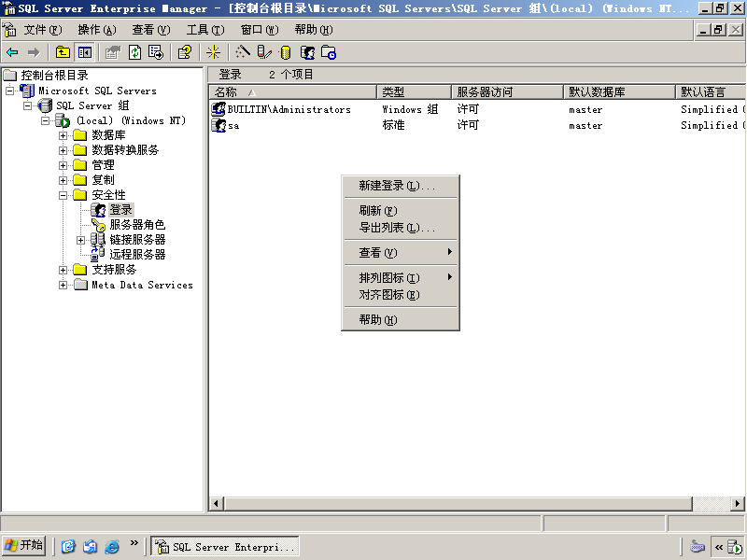Toggle the show/hide console tree icon

pyautogui.click(x=85, y=52)
